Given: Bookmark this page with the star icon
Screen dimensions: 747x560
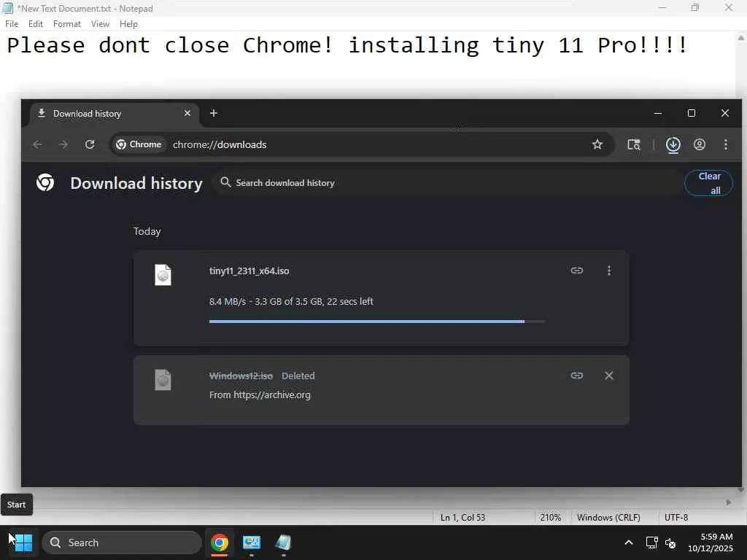Looking at the screenshot, I should (597, 144).
